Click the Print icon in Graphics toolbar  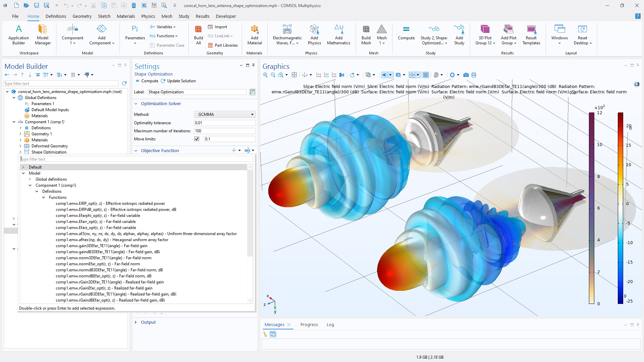[474, 75]
